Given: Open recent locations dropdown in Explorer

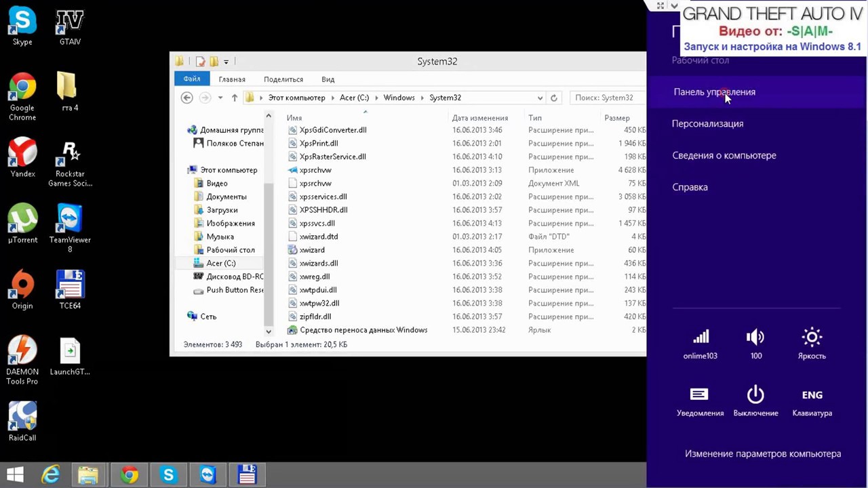Looking at the screenshot, I should point(220,98).
